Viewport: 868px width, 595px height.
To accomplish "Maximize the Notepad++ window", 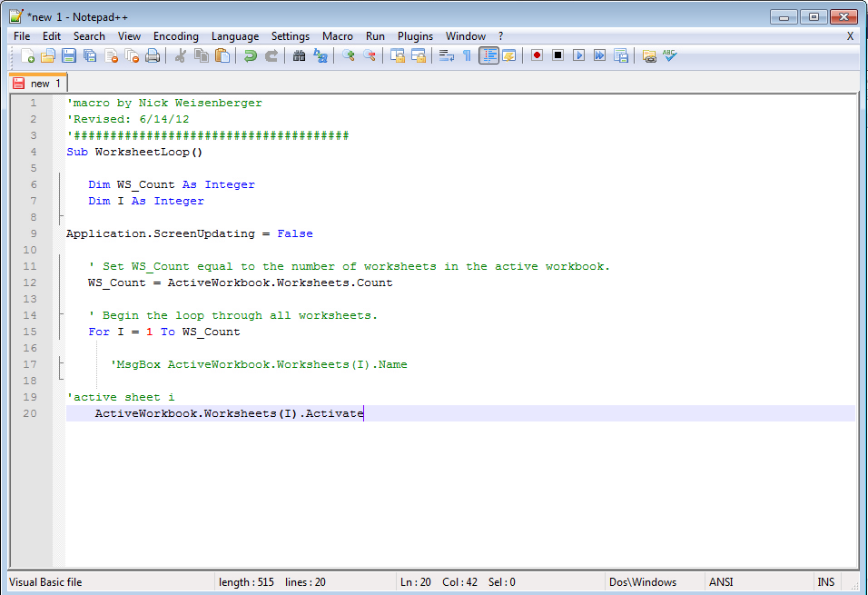I will (814, 17).
